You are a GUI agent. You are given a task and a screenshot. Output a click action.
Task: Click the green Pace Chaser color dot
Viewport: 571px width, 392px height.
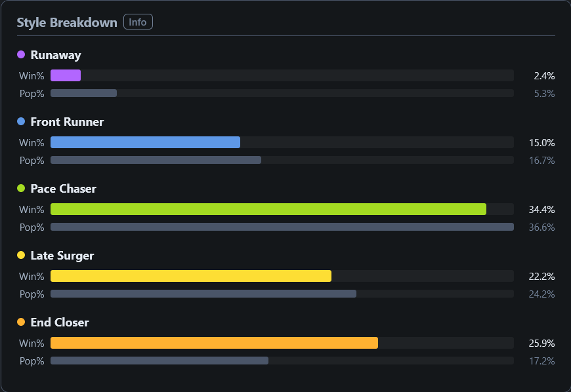[x=21, y=188]
